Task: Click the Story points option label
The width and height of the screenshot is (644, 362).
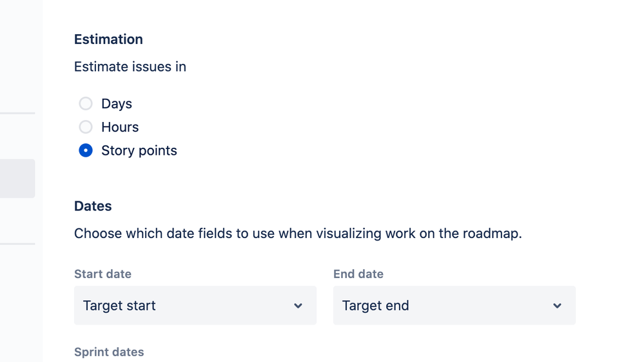Action: [139, 150]
